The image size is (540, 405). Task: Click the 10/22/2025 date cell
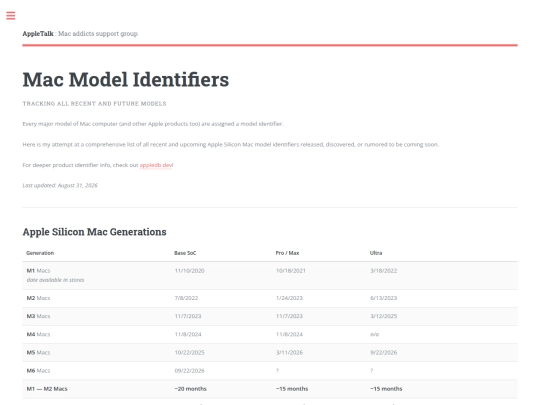(x=189, y=353)
